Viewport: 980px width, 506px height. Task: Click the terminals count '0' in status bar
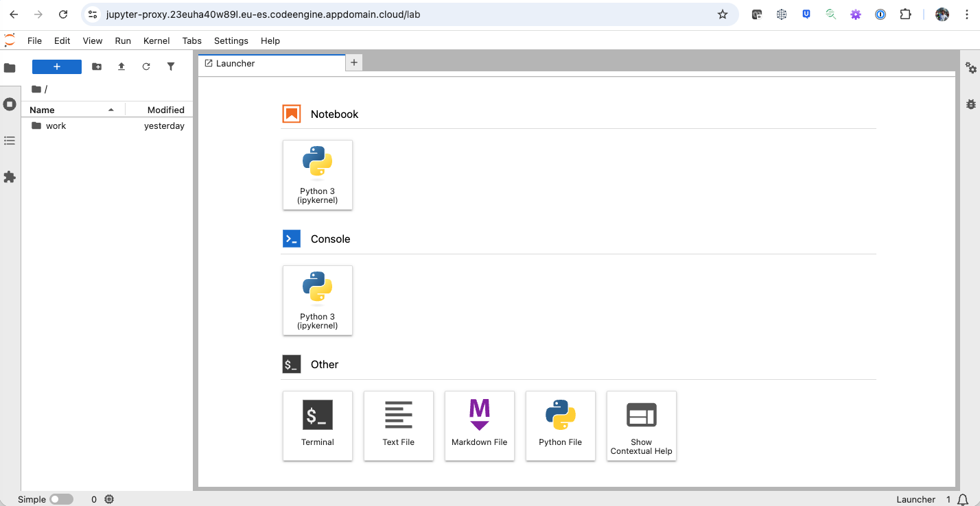click(94, 500)
